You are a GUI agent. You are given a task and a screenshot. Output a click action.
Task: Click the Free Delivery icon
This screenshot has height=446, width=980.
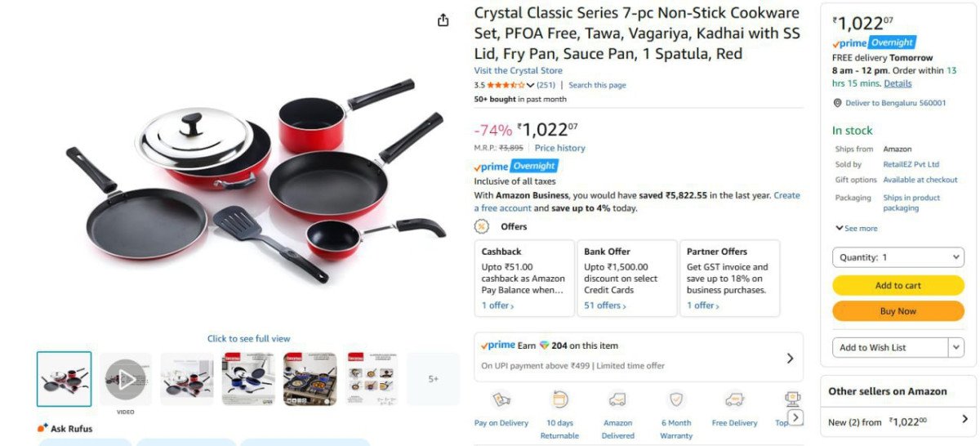(734, 400)
